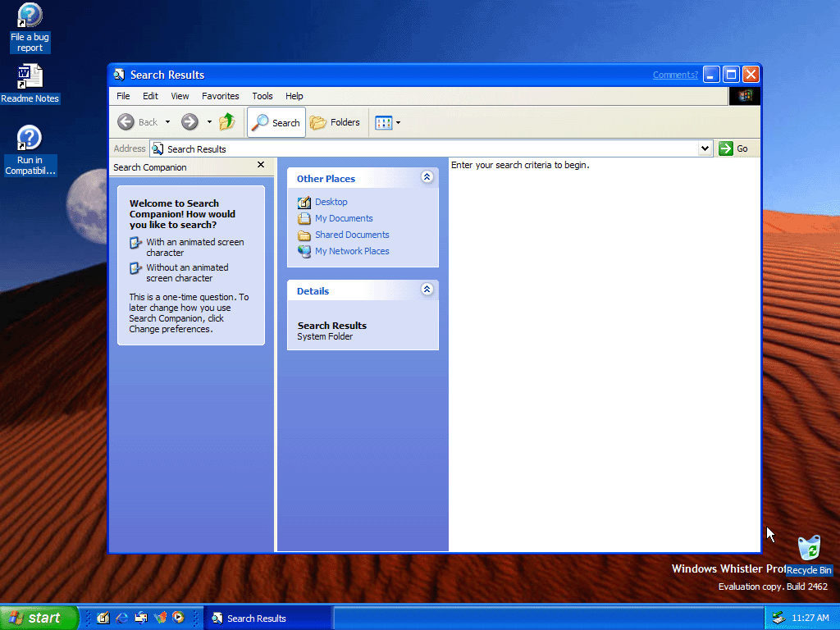Open the start menu
This screenshot has width=840, height=630.
(39, 618)
